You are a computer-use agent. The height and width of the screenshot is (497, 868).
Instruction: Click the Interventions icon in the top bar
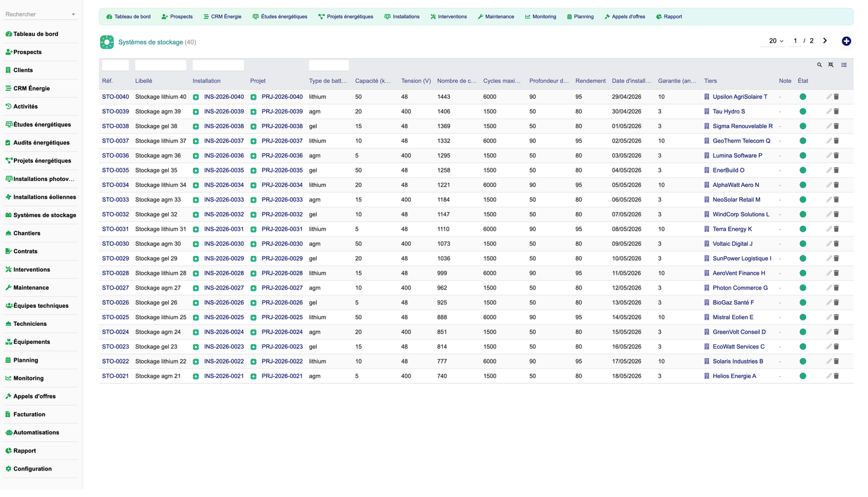(x=433, y=17)
